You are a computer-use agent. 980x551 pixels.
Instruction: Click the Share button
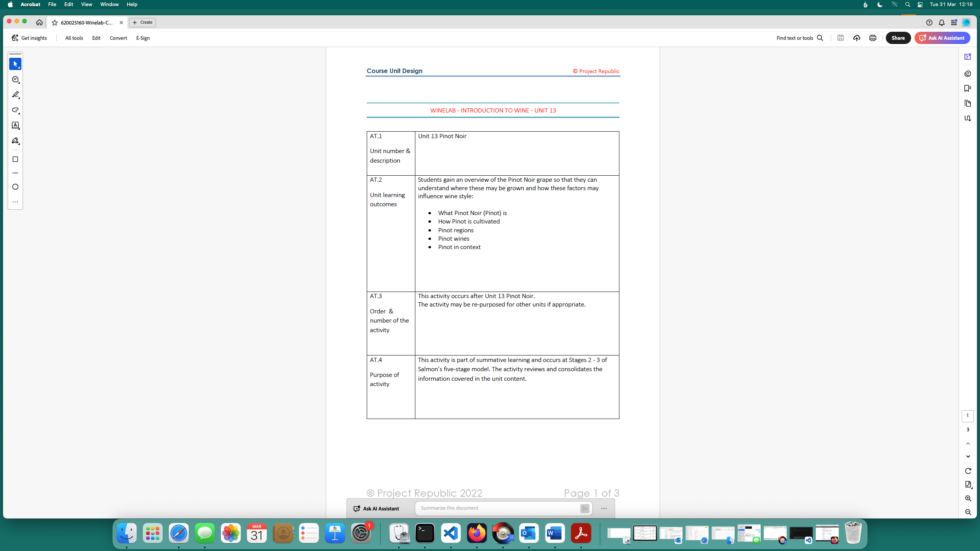898,38
